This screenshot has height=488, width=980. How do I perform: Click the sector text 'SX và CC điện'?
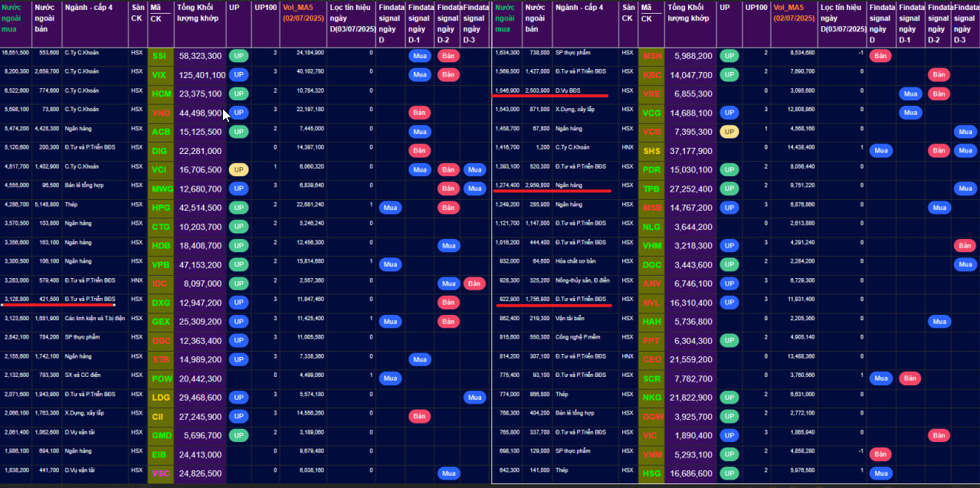click(84, 375)
